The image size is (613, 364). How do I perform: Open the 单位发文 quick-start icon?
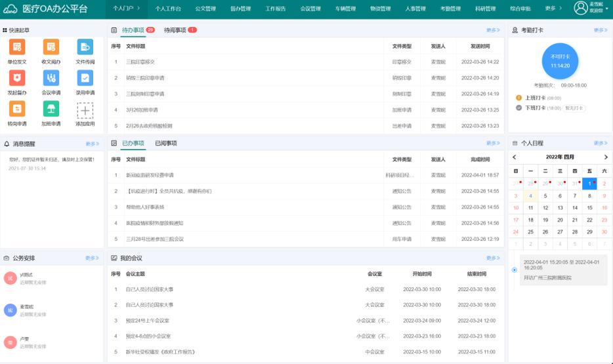(x=17, y=47)
